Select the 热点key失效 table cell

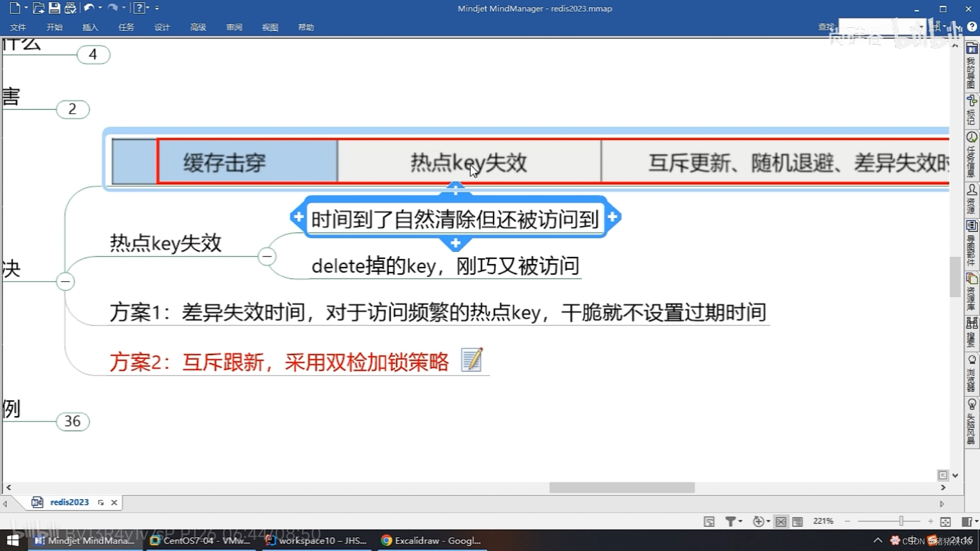[469, 163]
